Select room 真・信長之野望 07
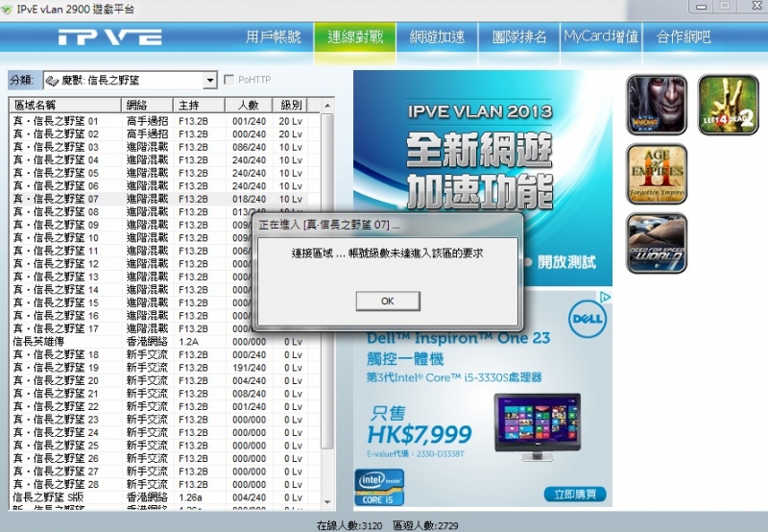Viewport: 768px width, 532px height. 164,199
